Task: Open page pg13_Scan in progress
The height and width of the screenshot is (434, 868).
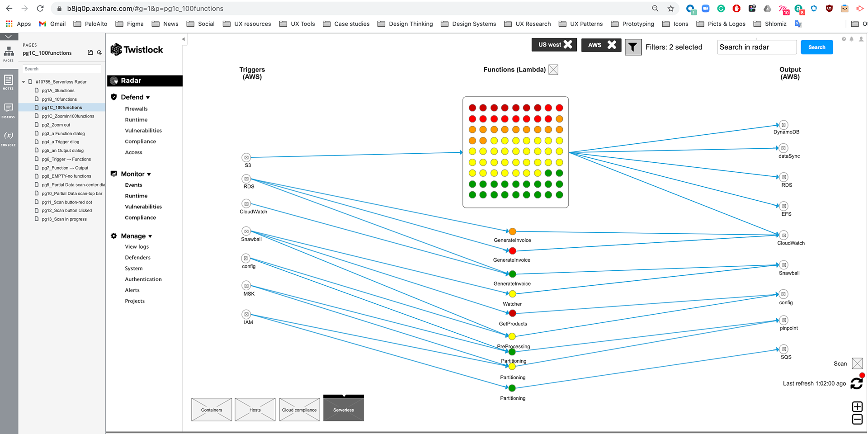Action: click(x=64, y=219)
